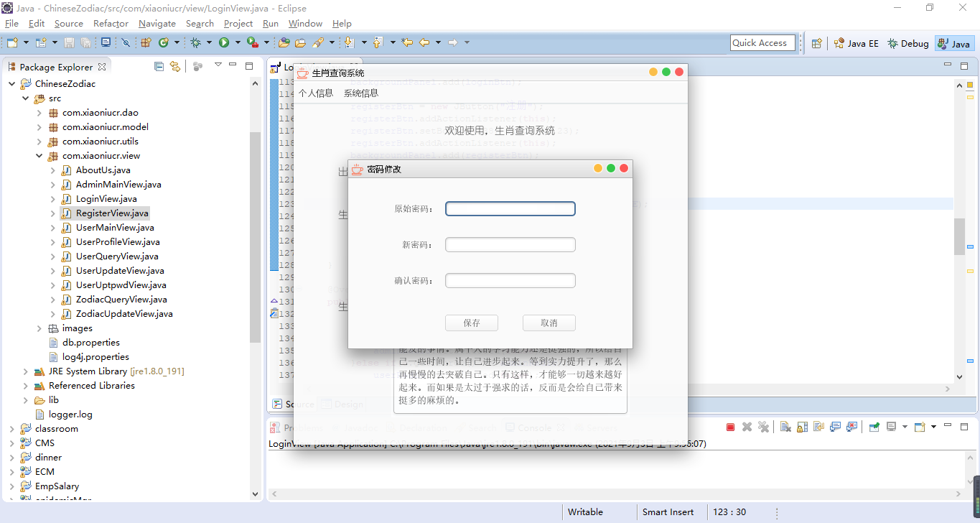Select logger.log file in tree

point(70,415)
